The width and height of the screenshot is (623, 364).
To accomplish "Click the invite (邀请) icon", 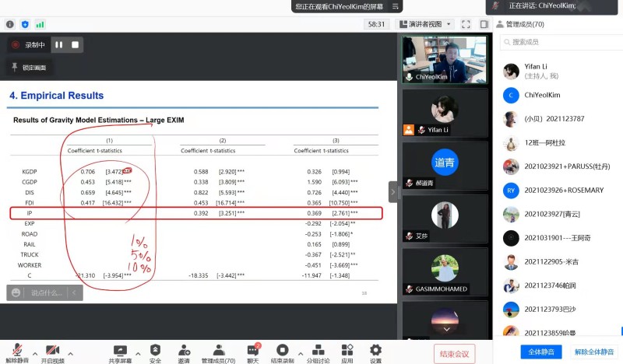I will click(x=184, y=351).
